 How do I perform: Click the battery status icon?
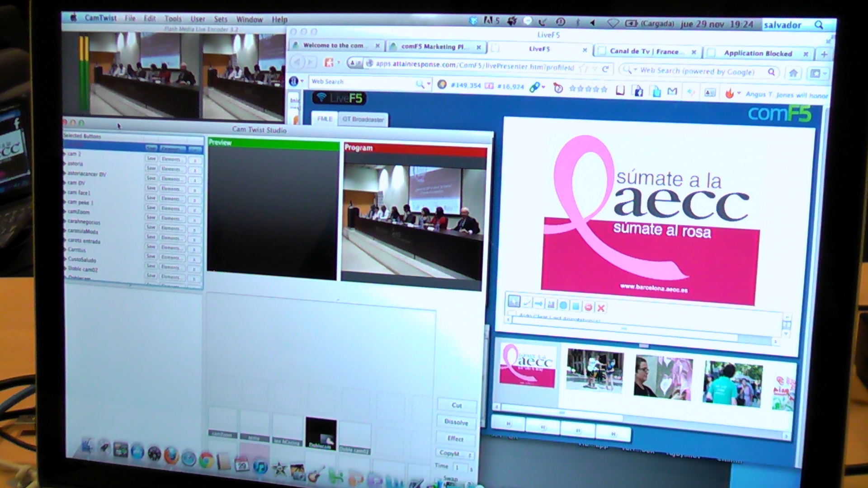click(x=631, y=23)
